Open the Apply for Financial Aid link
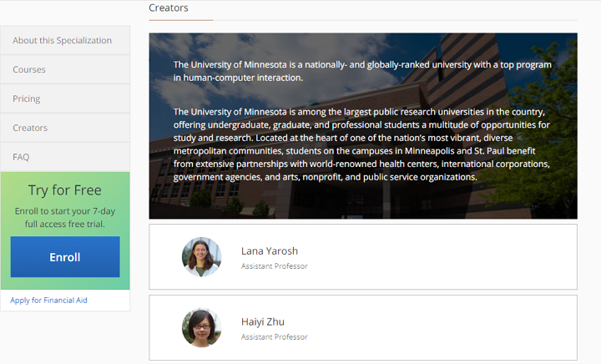Image resolution: width=601 pixels, height=364 pixels. (48, 300)
